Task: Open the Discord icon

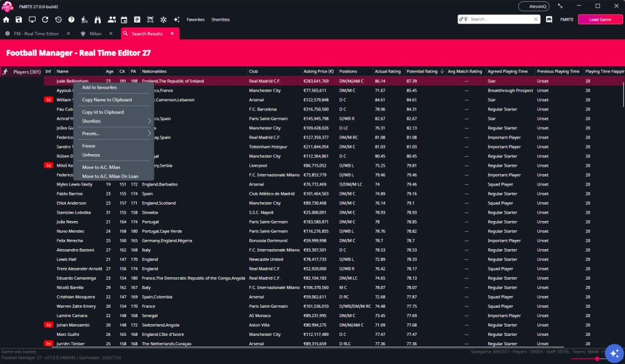Action: click(x=549, y=19)
